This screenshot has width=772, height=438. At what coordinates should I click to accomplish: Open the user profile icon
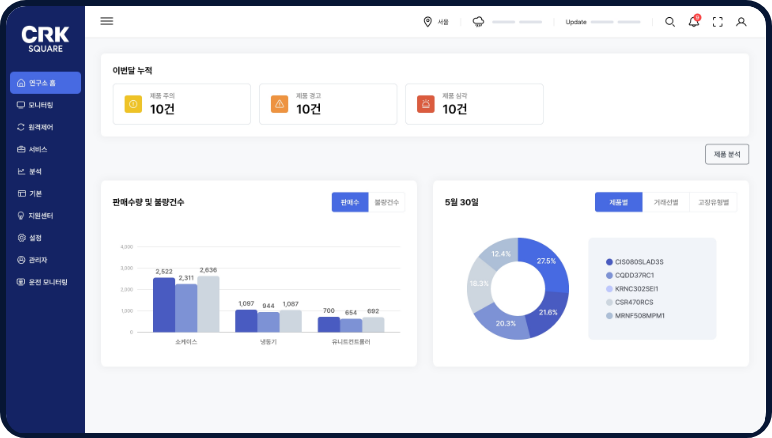click(x=741, y=22)
